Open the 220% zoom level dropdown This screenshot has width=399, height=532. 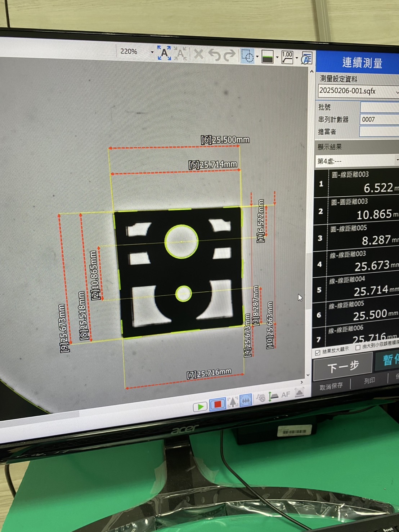(x=152, y=52)
